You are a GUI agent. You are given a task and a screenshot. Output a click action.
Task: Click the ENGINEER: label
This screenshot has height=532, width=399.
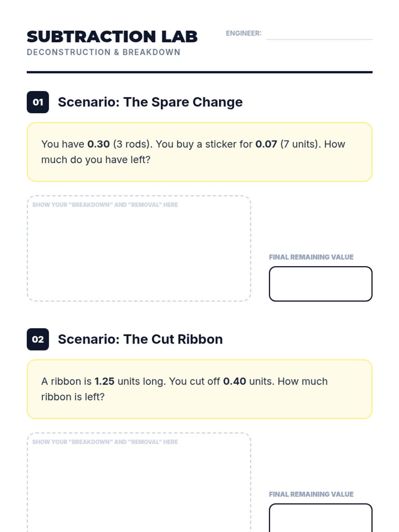click(x=243, y=33)
